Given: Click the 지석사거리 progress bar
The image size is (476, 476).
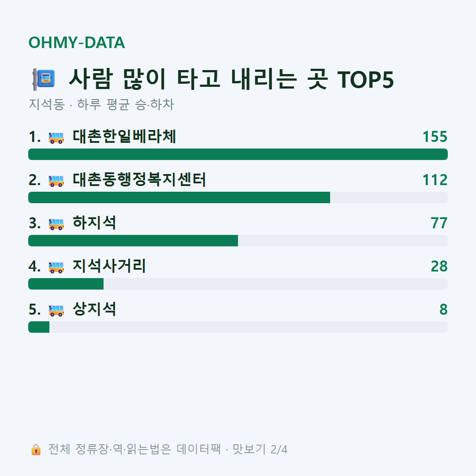Looking at the screenshot, I should 238,284.
